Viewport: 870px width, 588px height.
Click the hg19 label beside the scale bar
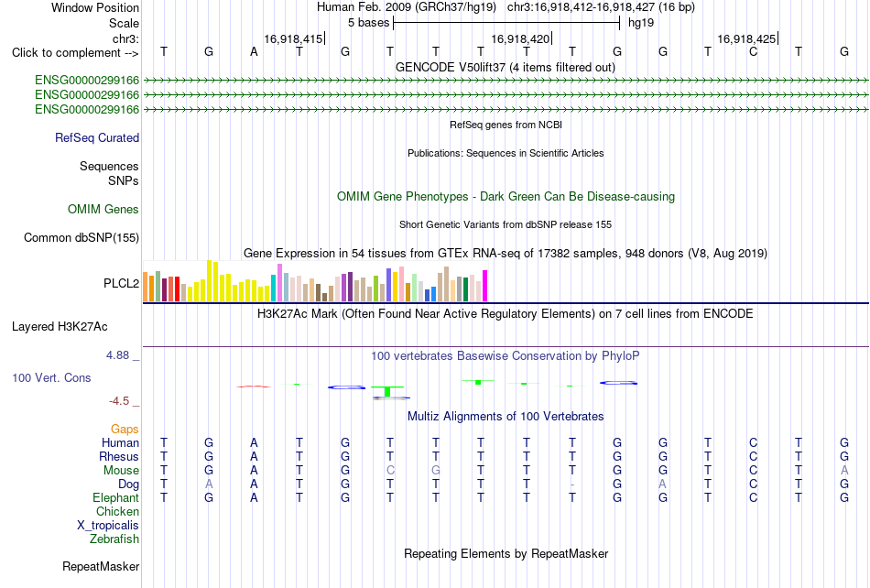tap(641, 23)
